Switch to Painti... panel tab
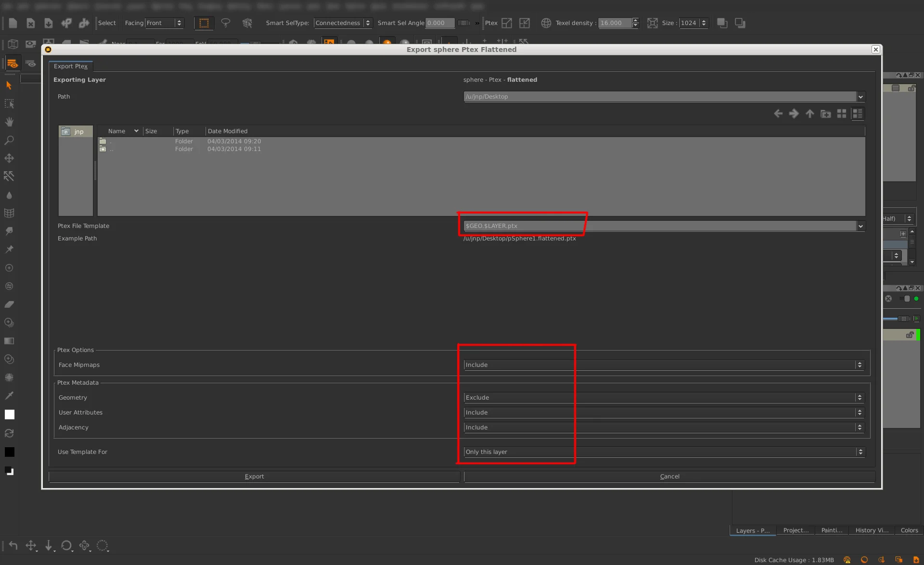This screenshot has height=565, width=924. [832, 530]
